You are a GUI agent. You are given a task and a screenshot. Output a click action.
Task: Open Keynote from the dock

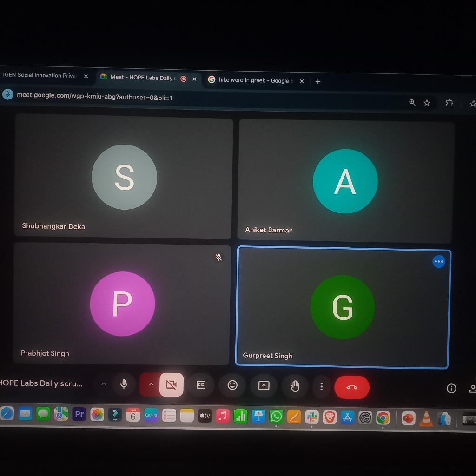pyautogui.click(x=258, y=416)
